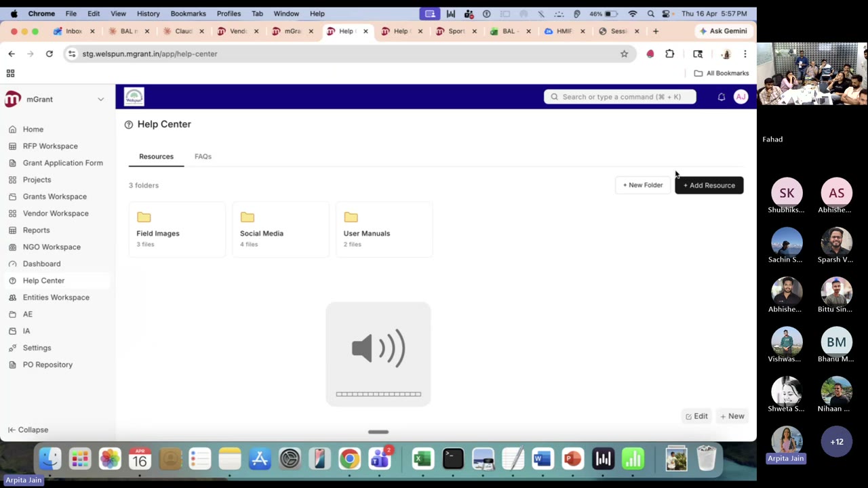
Task: Click the New Folder button
Action: 642,185
